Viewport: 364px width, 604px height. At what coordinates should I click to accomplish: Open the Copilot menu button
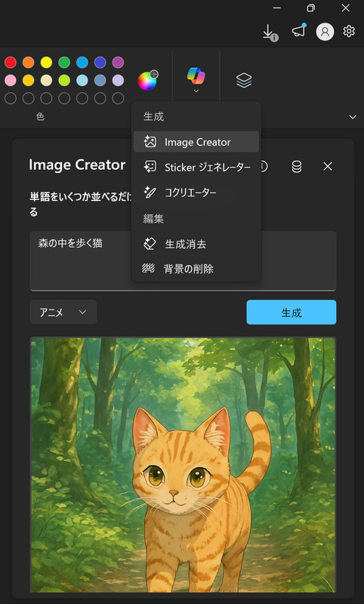click(x=196, y=80)
